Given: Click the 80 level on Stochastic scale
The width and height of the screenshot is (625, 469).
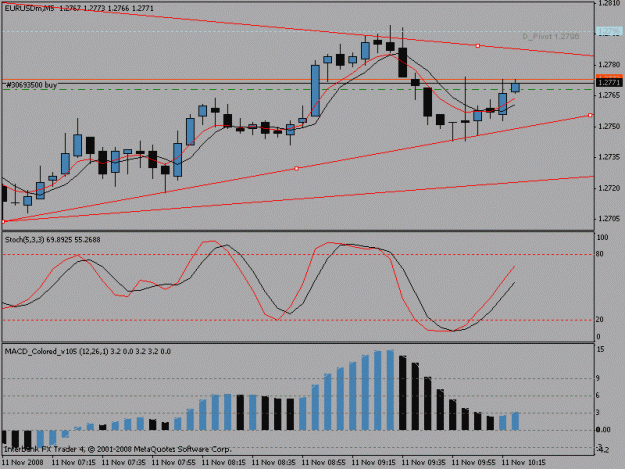Looking at the screenshot, I should (600, 254).
